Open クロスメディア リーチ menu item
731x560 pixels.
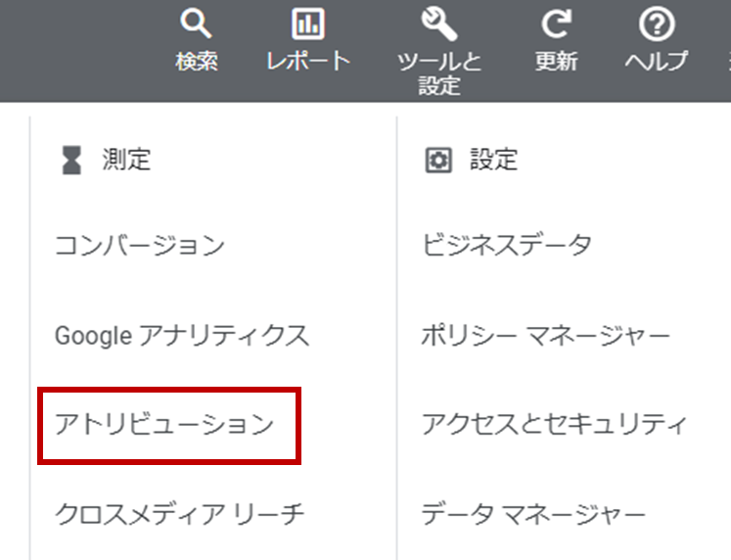click(179, 514)
